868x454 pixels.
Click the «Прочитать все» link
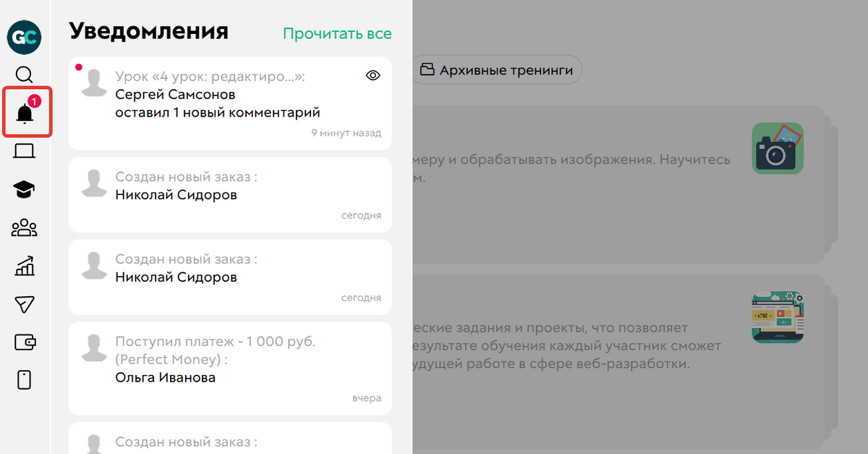[x=337, y=33]
